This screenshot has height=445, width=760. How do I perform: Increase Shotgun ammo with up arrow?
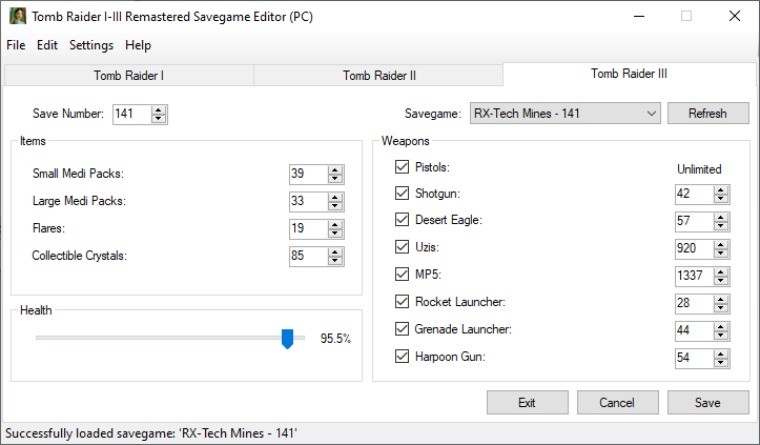pos(721,190)
